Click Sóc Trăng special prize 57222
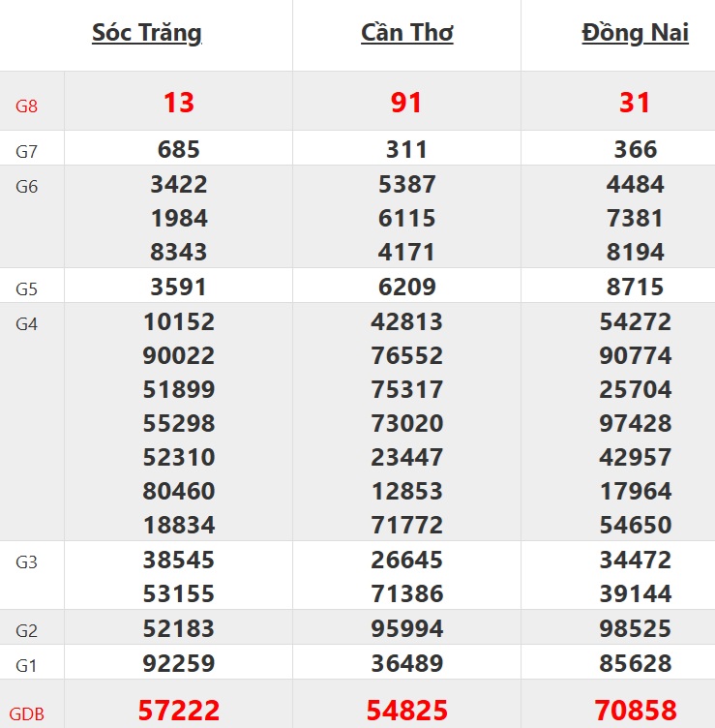The height and width of the screenshot is (728, 715). tap(179, 711)
